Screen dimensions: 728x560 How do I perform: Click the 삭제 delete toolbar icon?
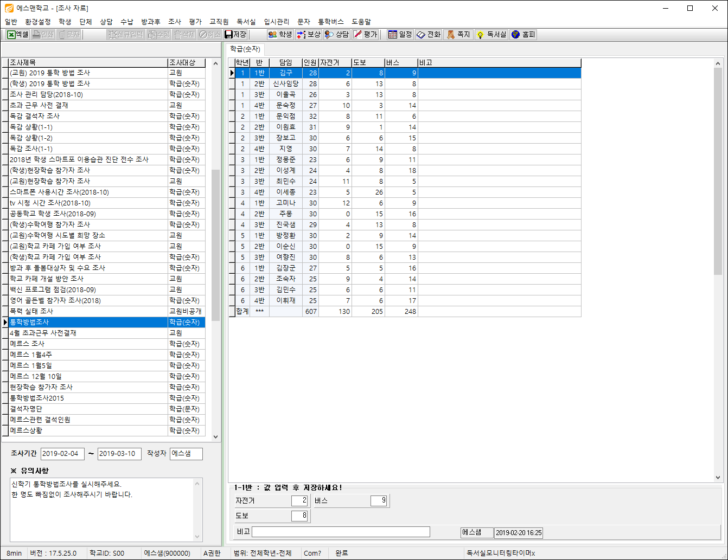[184, 35]
